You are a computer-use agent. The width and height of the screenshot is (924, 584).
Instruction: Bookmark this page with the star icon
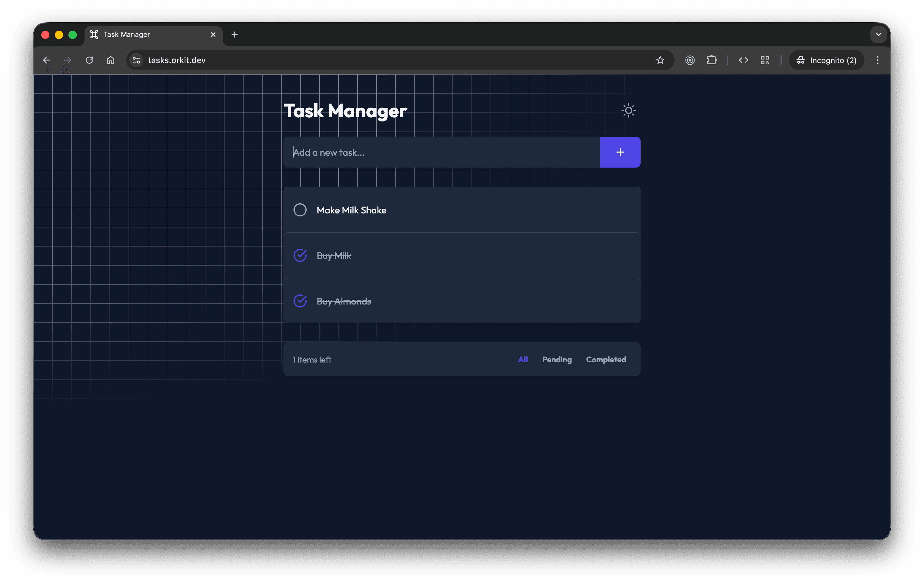(x=660, y=60)
